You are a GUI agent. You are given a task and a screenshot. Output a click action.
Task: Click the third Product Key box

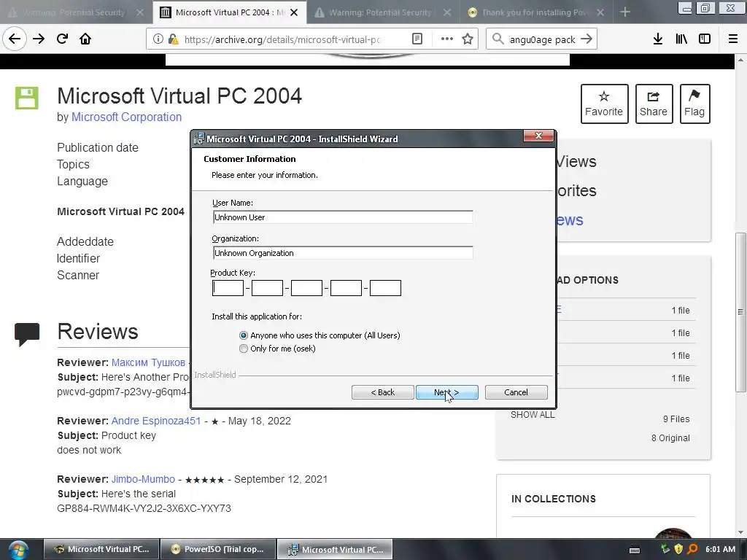click(306, 288)
